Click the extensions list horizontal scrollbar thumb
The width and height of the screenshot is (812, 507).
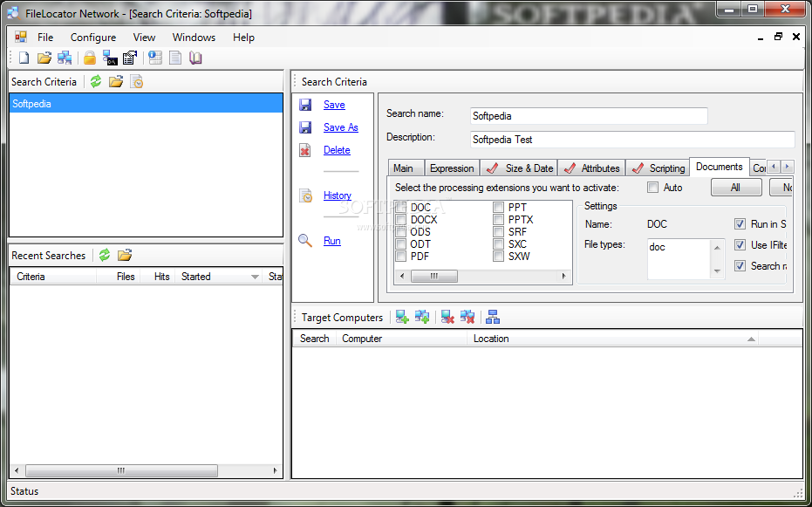(x=434, y=277)
